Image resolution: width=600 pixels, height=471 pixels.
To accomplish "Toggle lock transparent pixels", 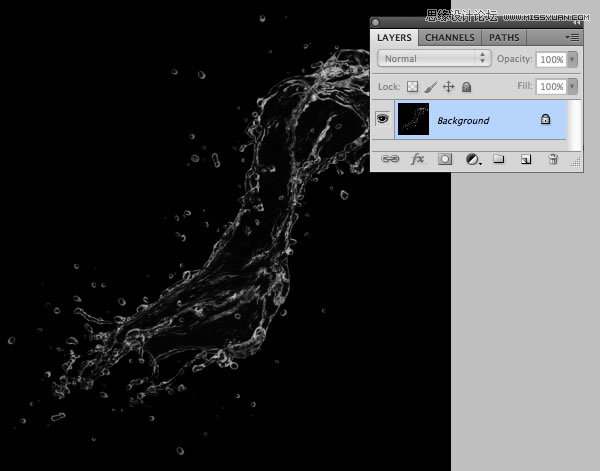I will click(412, 87).
